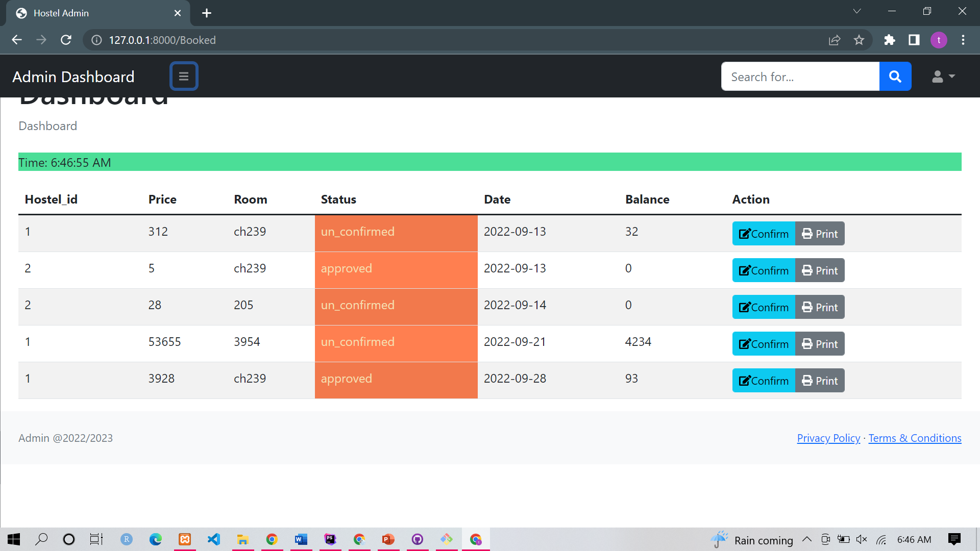Viewport: 980px width, 551px height.
Task: Open the browser tab search dropdown arrow
Action: (856, 11)
